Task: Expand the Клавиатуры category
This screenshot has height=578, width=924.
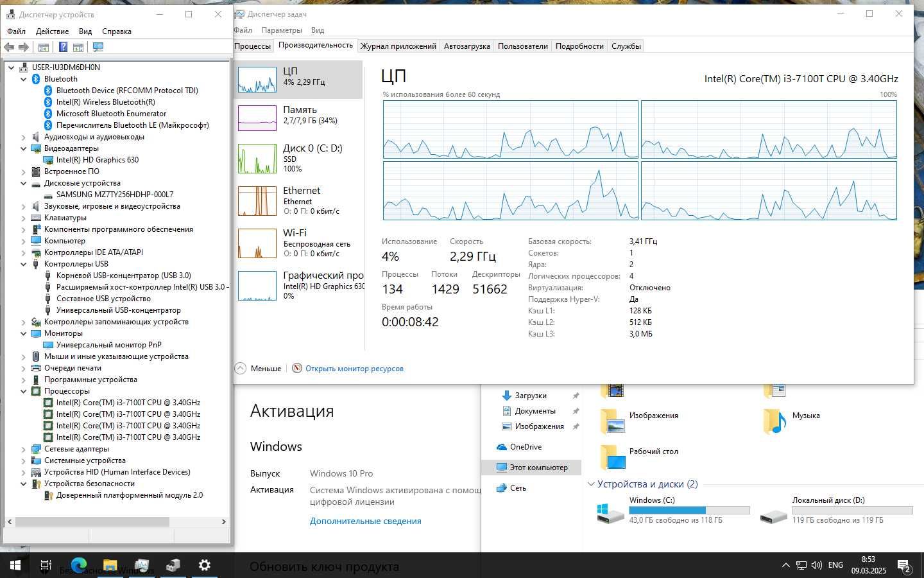Action: click(24, 218)
